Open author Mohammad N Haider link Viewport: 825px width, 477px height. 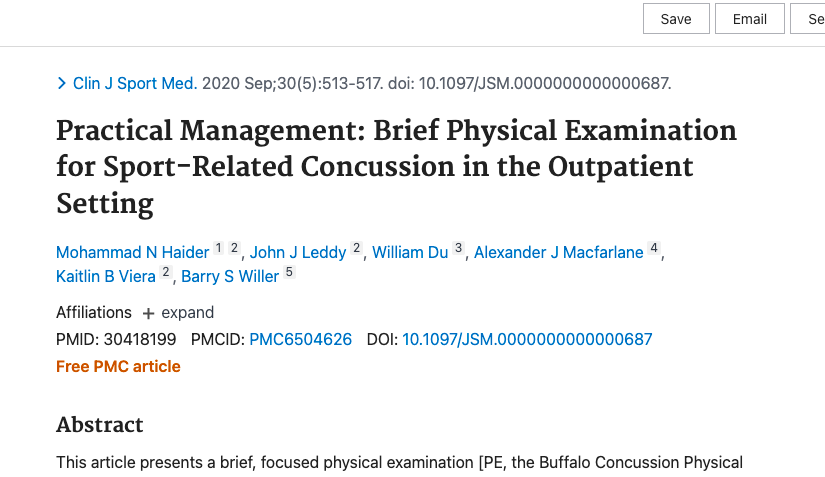click(x=133, y=252)
